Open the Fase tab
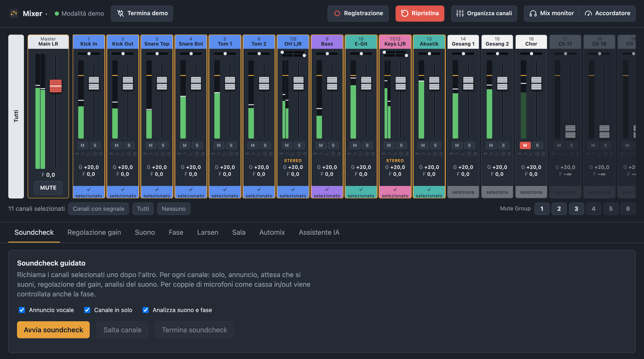Screen dimensions: 644x359 click(x=176, y=232)
